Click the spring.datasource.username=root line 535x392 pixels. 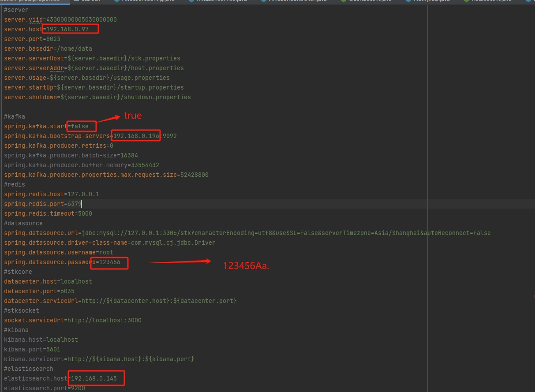[x=59, y=252]
